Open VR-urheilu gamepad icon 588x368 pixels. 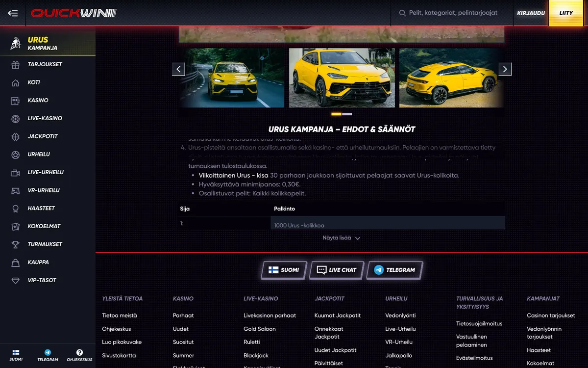(16, 190)
